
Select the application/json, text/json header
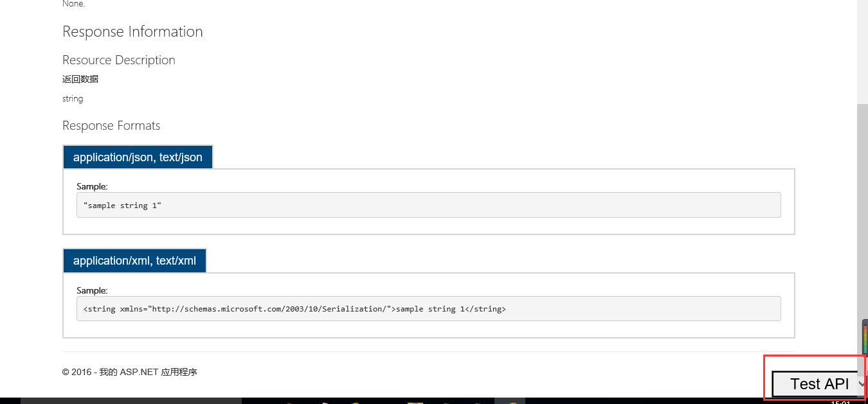pyautogui.click(x=138, y=157)
